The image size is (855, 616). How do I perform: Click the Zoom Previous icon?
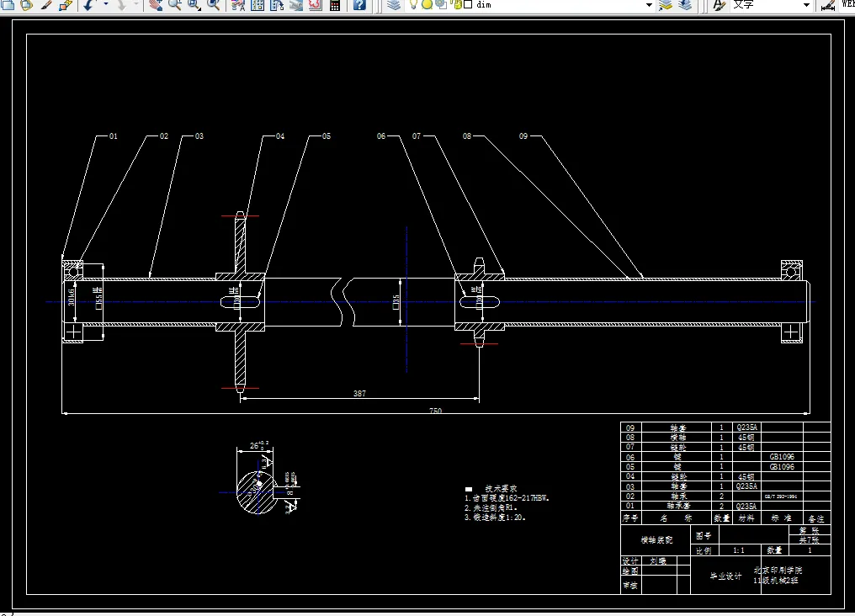pos(214,5)
